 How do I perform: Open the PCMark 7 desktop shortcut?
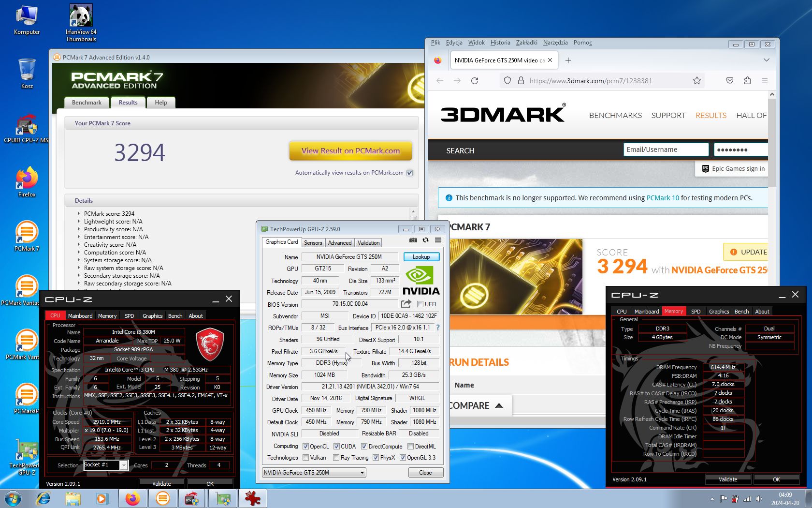(27, 236)
